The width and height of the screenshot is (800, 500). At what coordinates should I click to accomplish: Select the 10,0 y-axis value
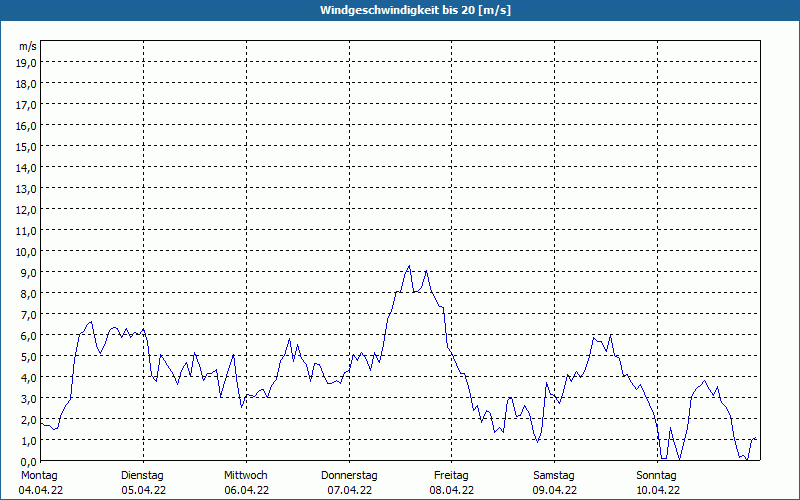[26, 252]
